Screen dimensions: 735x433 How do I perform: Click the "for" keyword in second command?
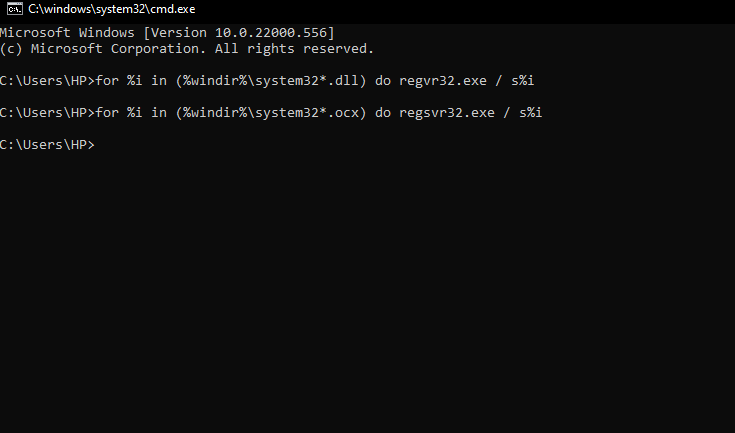pos(109,112)
